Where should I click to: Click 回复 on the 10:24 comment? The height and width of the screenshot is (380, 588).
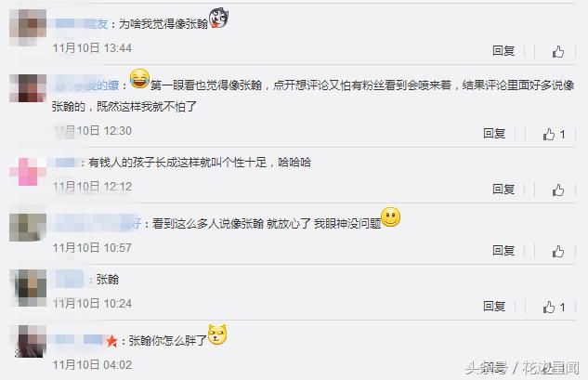point(494,307)
